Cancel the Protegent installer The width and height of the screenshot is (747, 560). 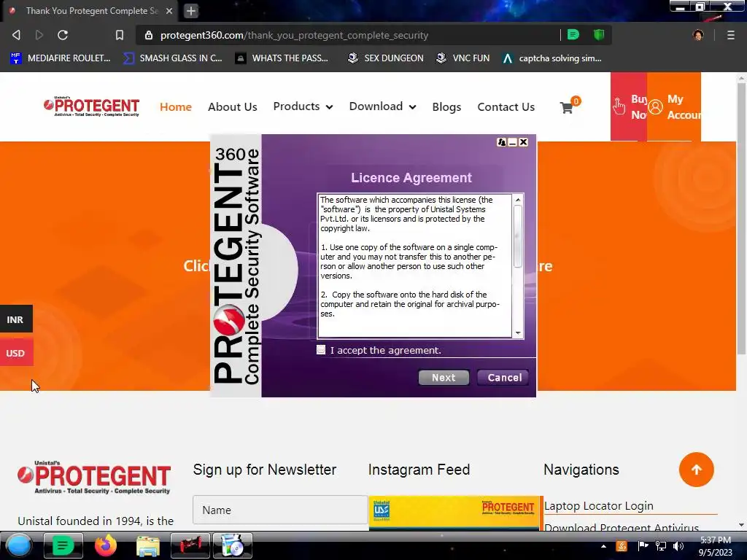[x=504, y=378]
